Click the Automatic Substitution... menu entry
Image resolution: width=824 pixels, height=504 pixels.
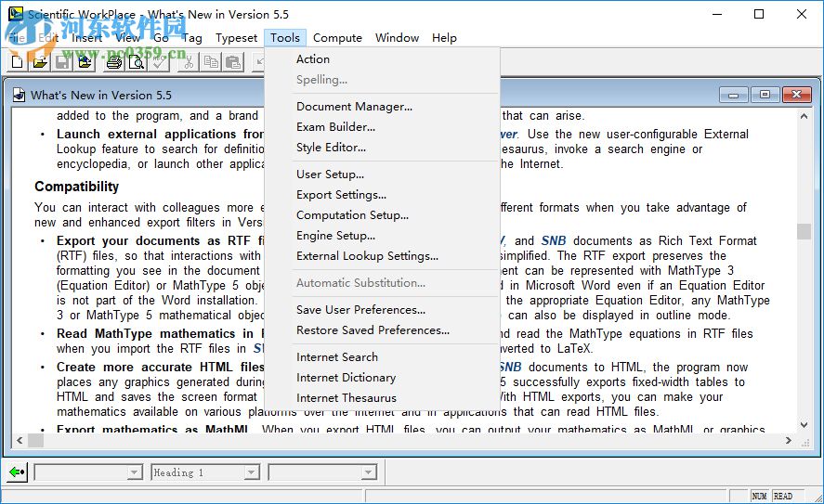pyautogui.click(x=382, y=283)
